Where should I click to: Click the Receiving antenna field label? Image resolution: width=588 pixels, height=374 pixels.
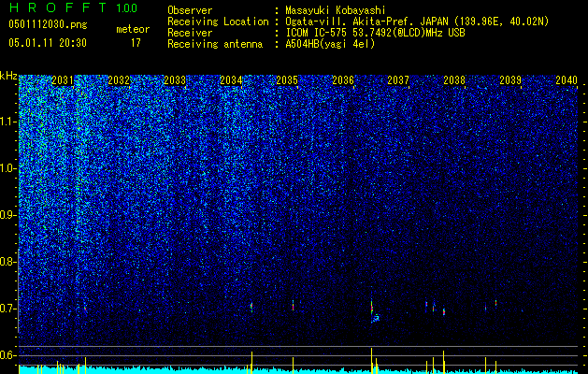coord(215,44)
